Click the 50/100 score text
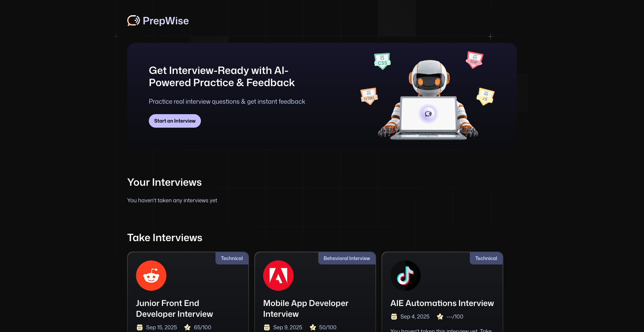 tap(328, 327)
